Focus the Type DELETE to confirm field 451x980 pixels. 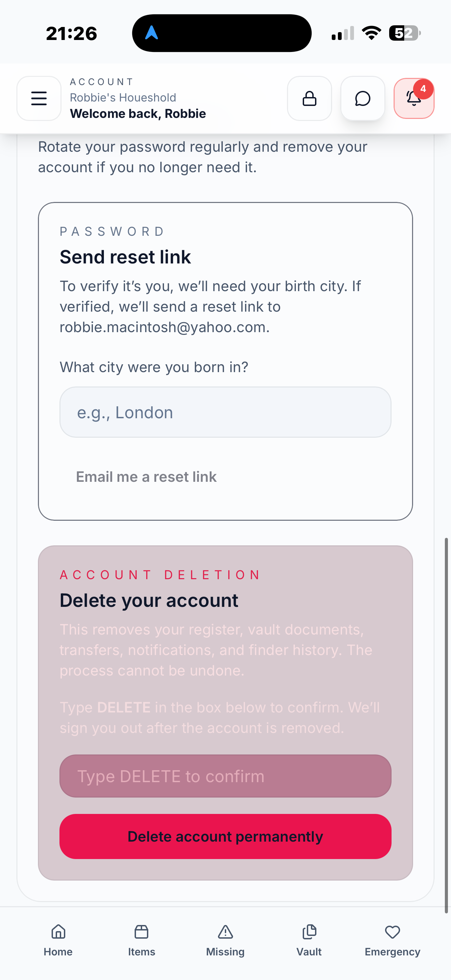click(x=225, y=776)
